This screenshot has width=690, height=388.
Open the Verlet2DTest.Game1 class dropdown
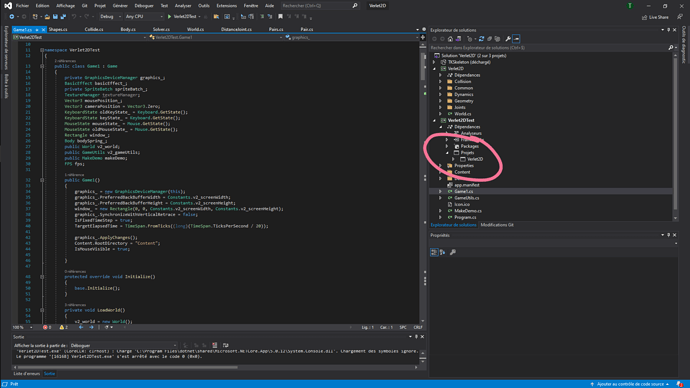tap(216, 37)
